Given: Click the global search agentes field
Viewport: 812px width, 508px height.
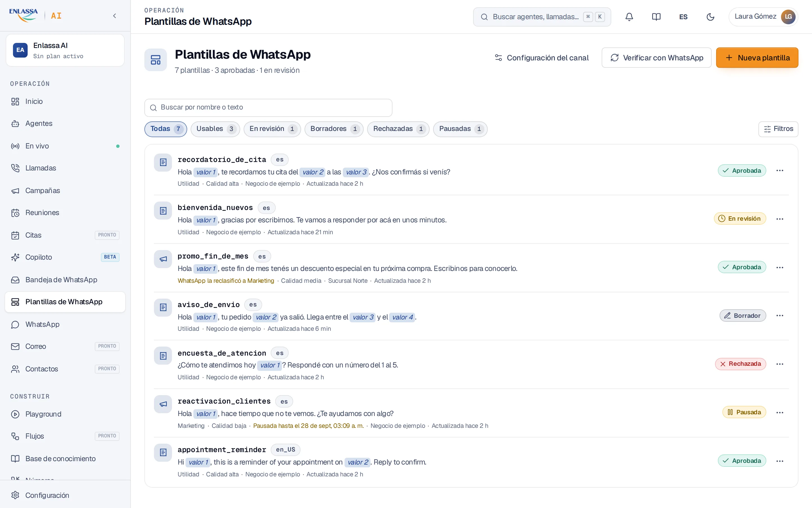Looking at the screenshot, I should pyautogui.click(x=542, y=17).
